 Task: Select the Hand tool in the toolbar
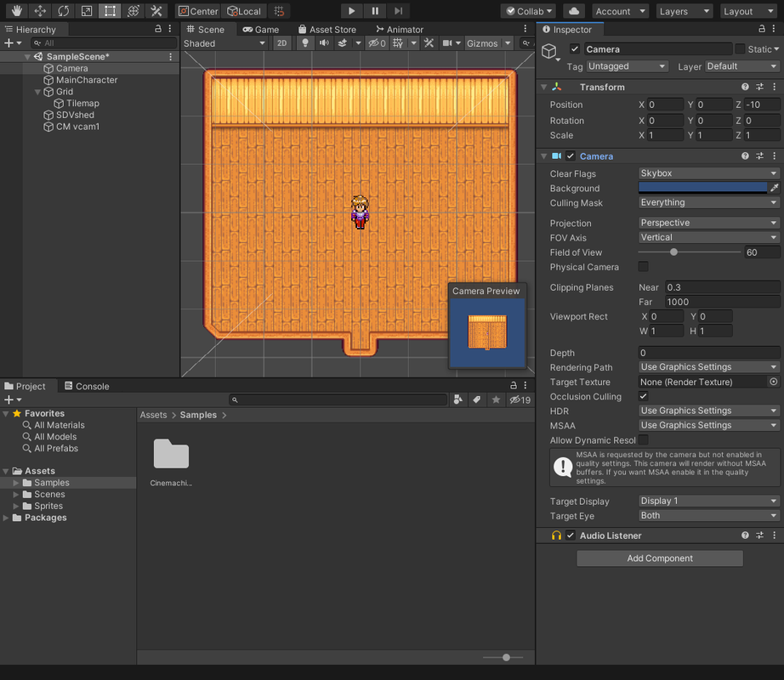[17, 11]
